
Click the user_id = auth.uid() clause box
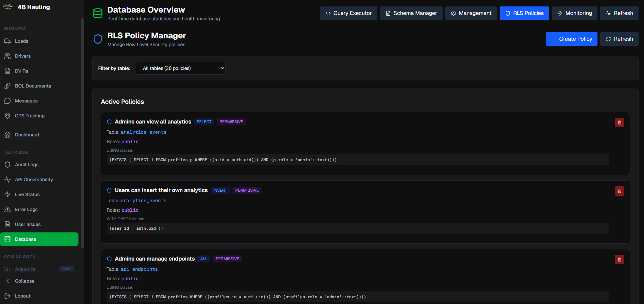(358, 228)
